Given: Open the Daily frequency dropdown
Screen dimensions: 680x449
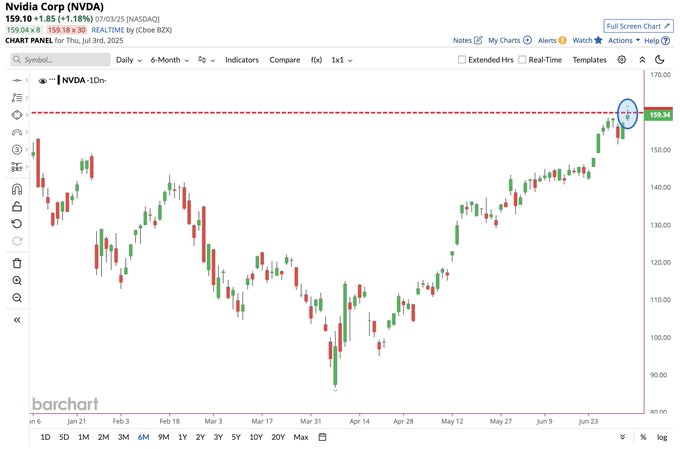Looking at the screenshot, I should (129, 60).
